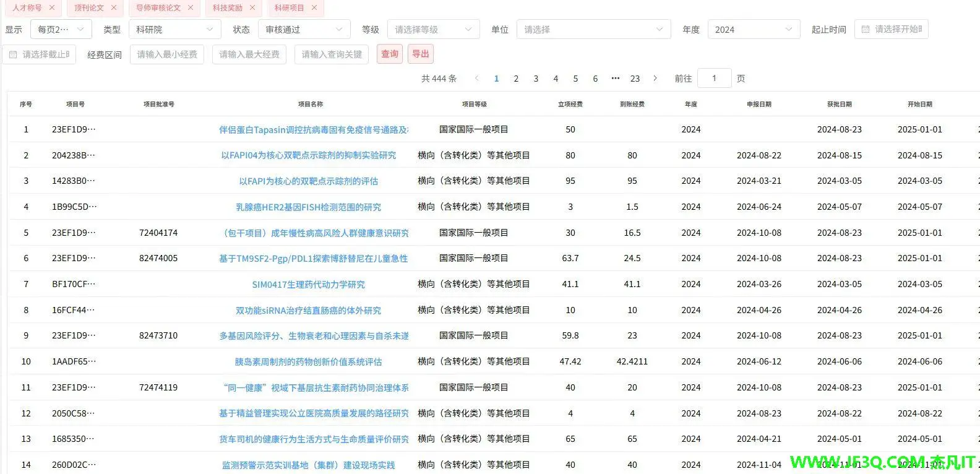Viewport: 980px width, 474px height.
Task: Click the 请选择开始日期 date field
Action: (x=891, y=29)
